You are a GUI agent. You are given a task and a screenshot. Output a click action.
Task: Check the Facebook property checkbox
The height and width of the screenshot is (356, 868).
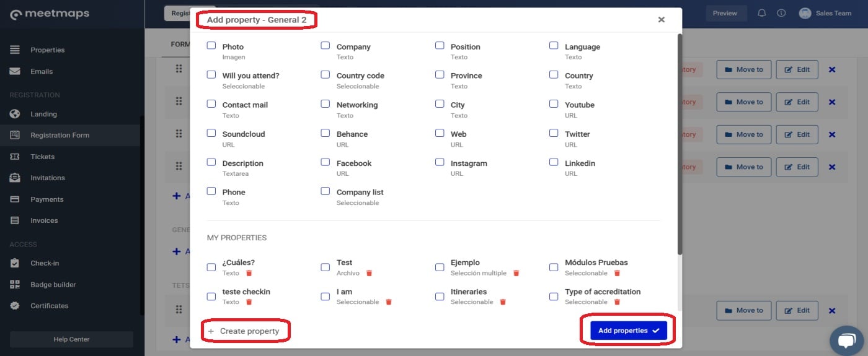pyautogui.click(x=325, y=162)
